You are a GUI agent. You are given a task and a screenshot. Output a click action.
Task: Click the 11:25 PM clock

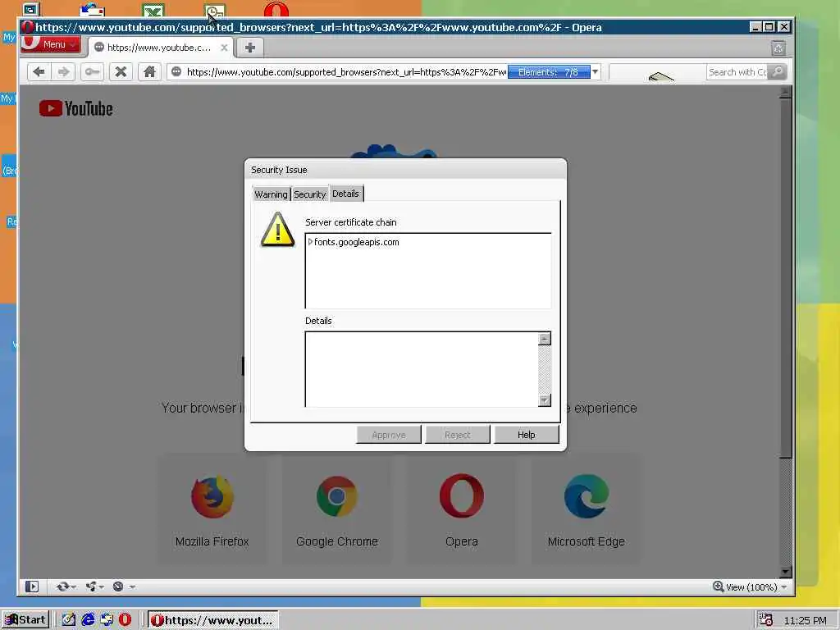click(x=806, y=620)
